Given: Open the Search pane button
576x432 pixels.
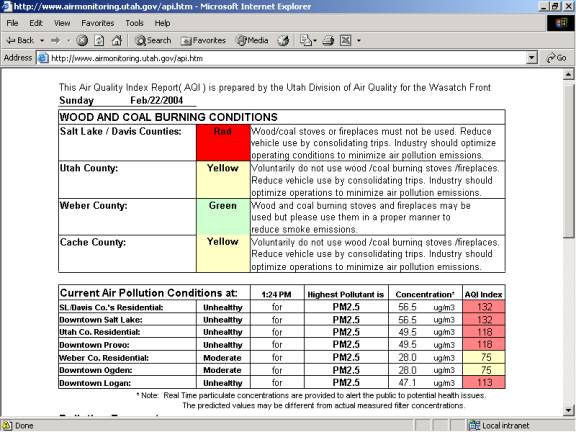Looking at the screenshot, I should pos(153,40).
